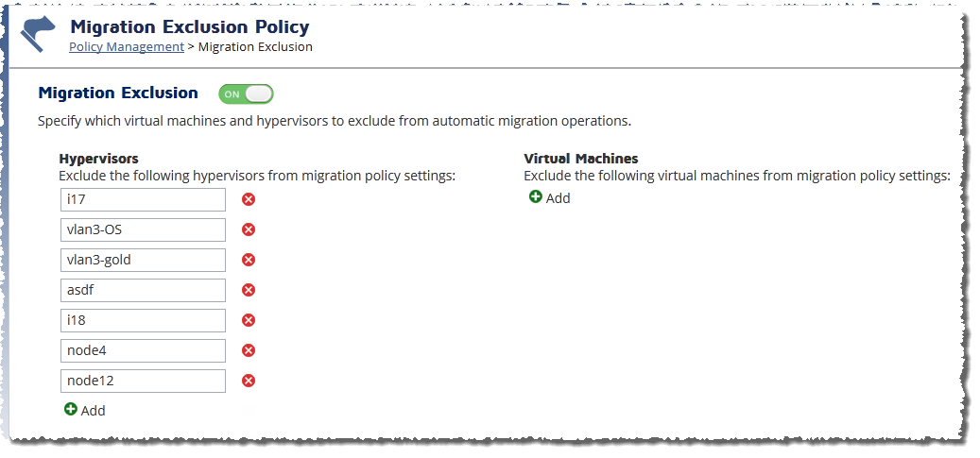This screenshot has width=980, height=458.
Task: Click the green plus under Virtual Machines
Action: pos(536,196)
